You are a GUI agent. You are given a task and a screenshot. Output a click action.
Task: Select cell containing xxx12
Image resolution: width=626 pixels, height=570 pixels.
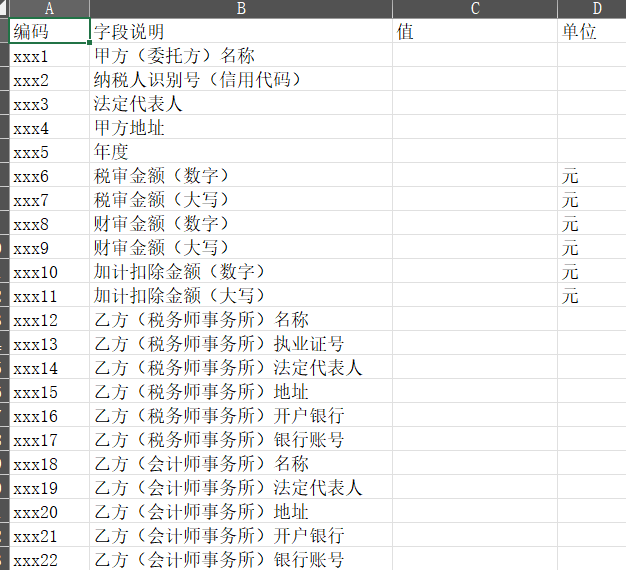pyautogui.click(x=50, y=319)
